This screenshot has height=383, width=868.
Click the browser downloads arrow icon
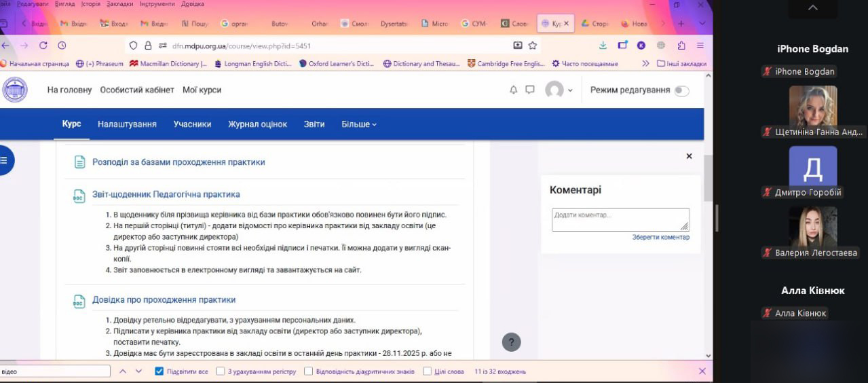click(x=603, y=45)
